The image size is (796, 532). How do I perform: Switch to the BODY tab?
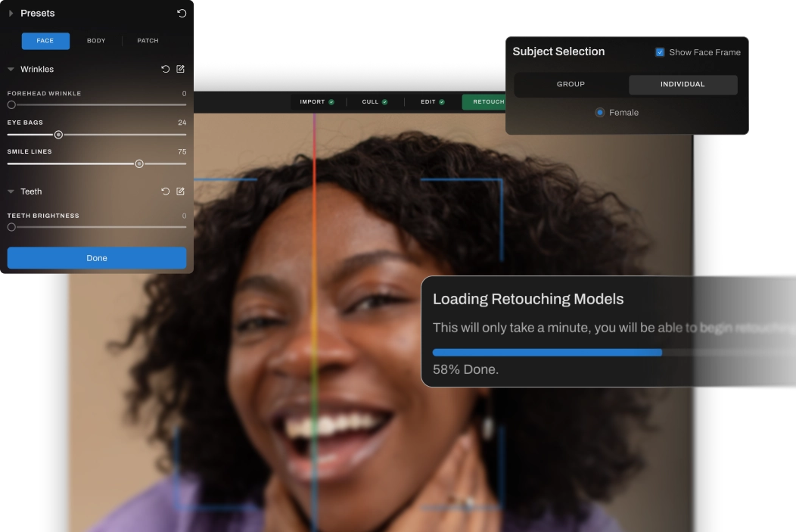click(96, 41)
